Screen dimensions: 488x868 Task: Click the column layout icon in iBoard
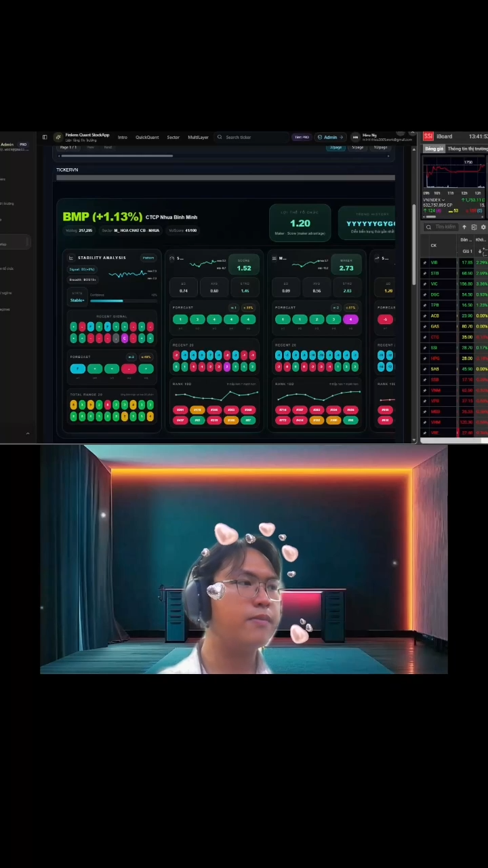[x=474, y=227]
